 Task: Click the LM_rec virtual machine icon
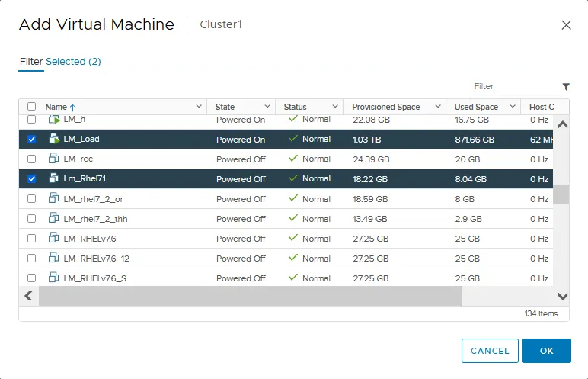(x=53, y=159)
